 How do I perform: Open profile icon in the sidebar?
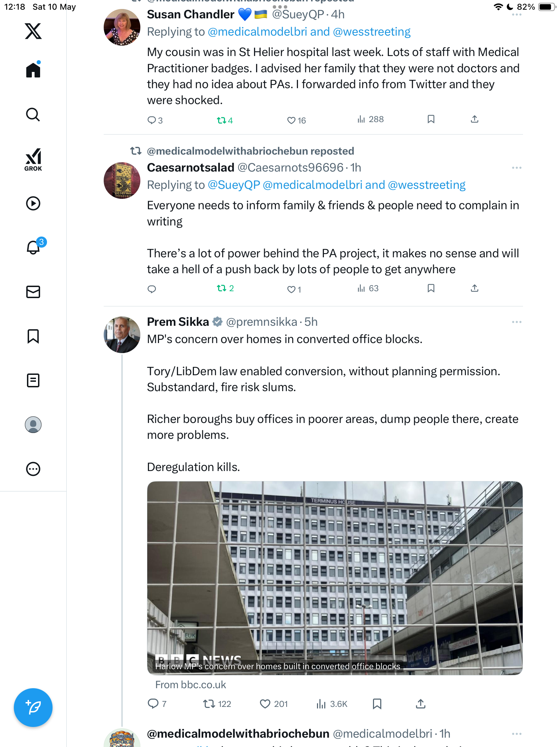[x=33, y=425]
